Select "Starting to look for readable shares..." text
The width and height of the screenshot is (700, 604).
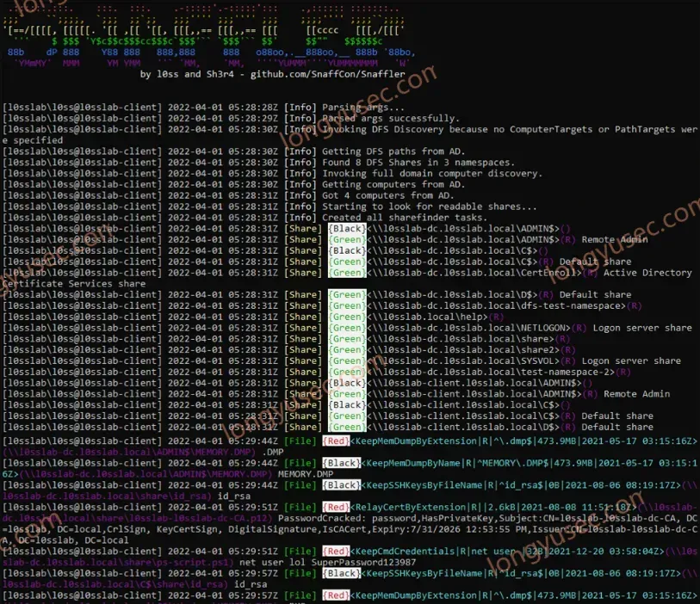pos(430,206)
